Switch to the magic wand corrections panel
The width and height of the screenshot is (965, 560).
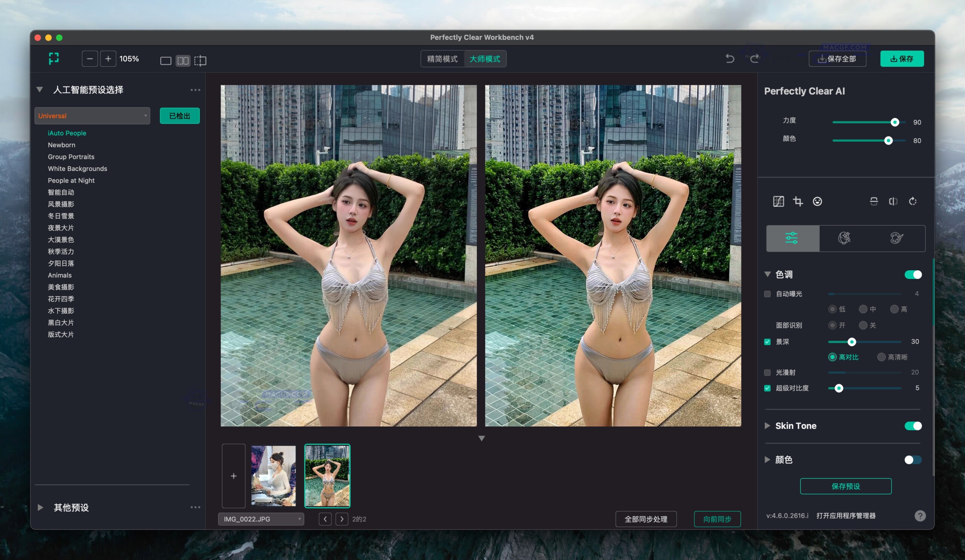(845, 238)
